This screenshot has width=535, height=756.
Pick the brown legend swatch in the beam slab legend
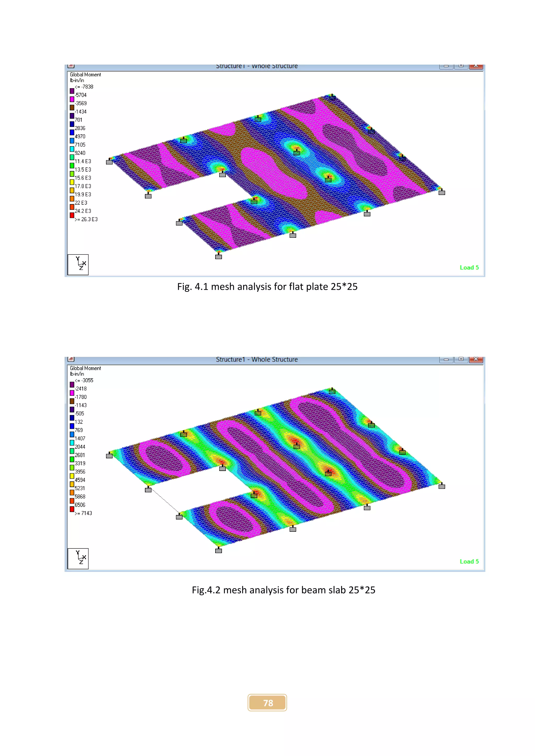tap(72, 401)
